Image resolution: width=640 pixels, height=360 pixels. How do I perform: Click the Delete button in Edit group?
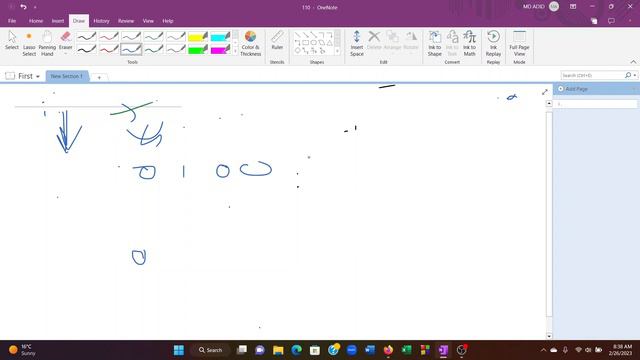pos(374,40)
